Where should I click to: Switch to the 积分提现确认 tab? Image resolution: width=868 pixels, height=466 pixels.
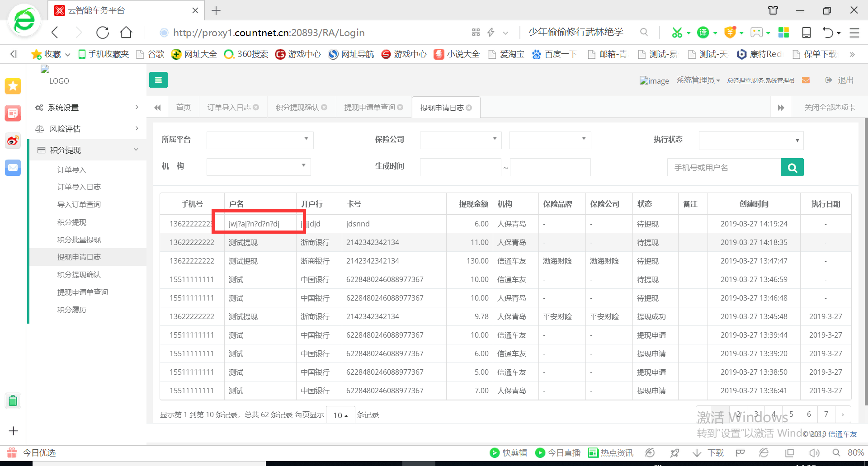297,108
